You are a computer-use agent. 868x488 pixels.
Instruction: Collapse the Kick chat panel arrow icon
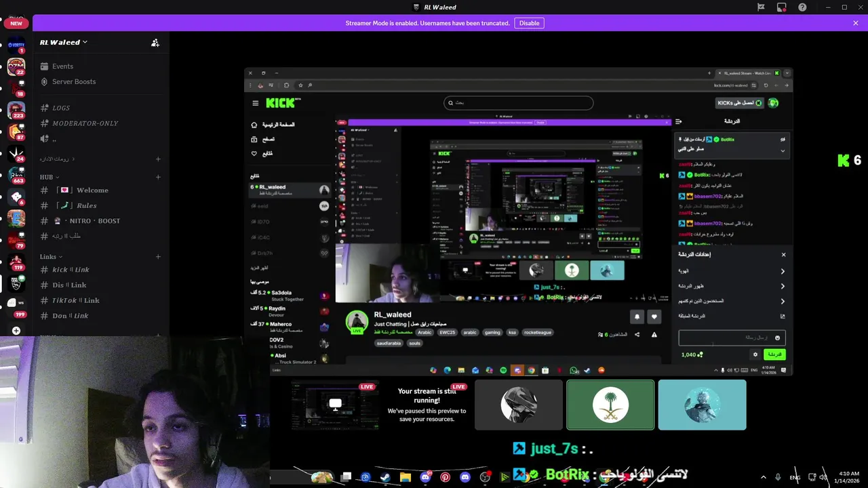click(x=678, y=121)
